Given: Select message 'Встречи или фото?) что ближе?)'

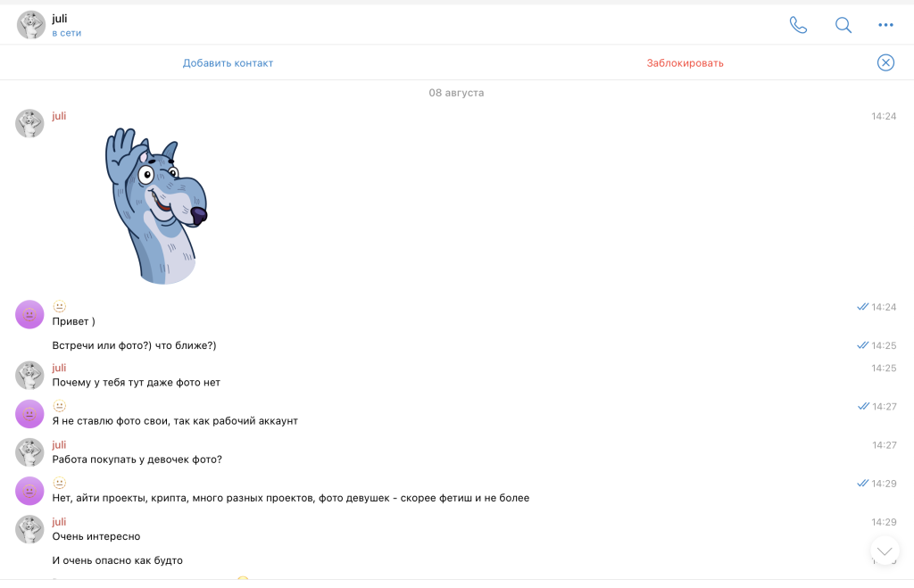Looking at the screenshot, I should [x=134, y=345].
